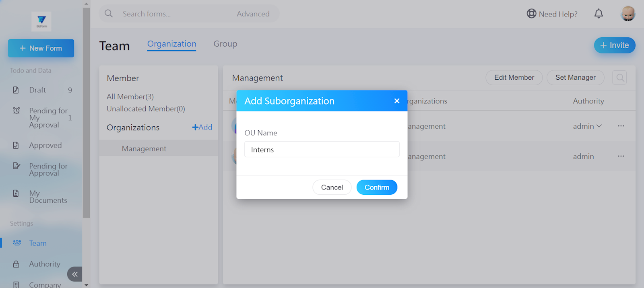The width and height of the screenshot is (644, 288).
Task: Click the notification bell icon
Action: [599, 14]
